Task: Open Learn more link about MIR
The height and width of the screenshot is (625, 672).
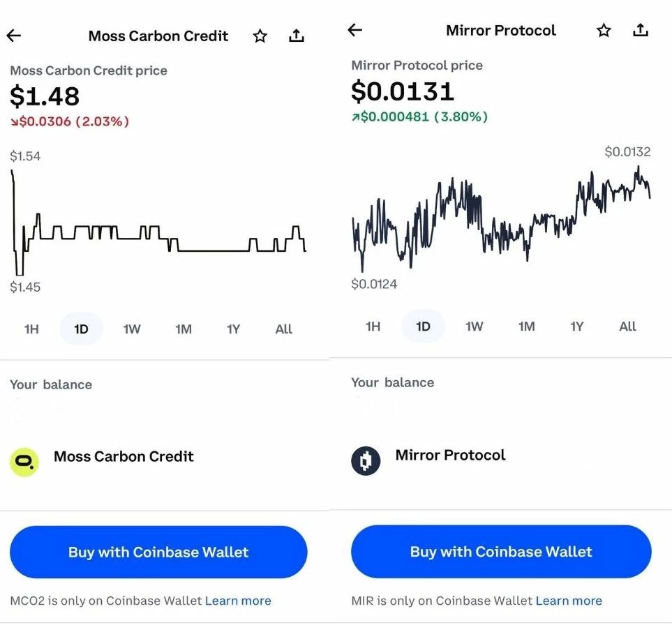Action: (x=569, y=601)
